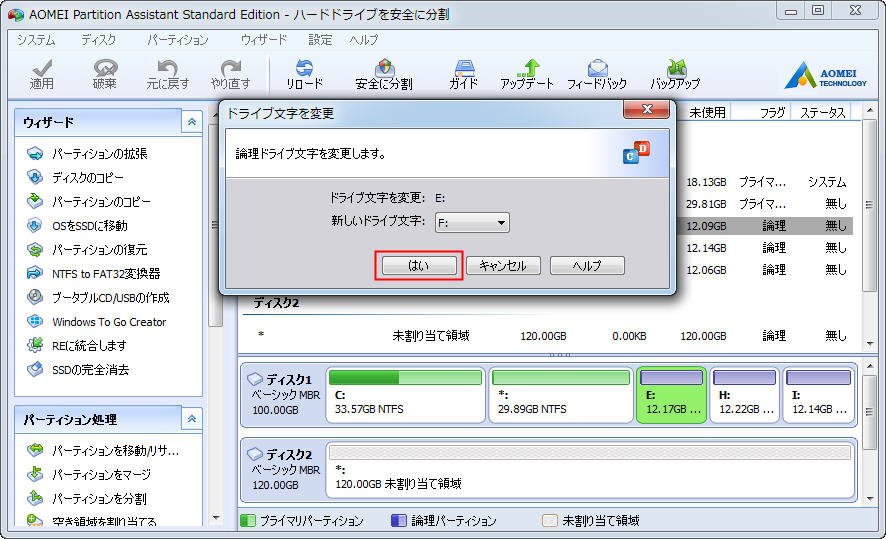Click the 未使用 column header
Viewport: 886px width, 539px height.
(706, 113)
